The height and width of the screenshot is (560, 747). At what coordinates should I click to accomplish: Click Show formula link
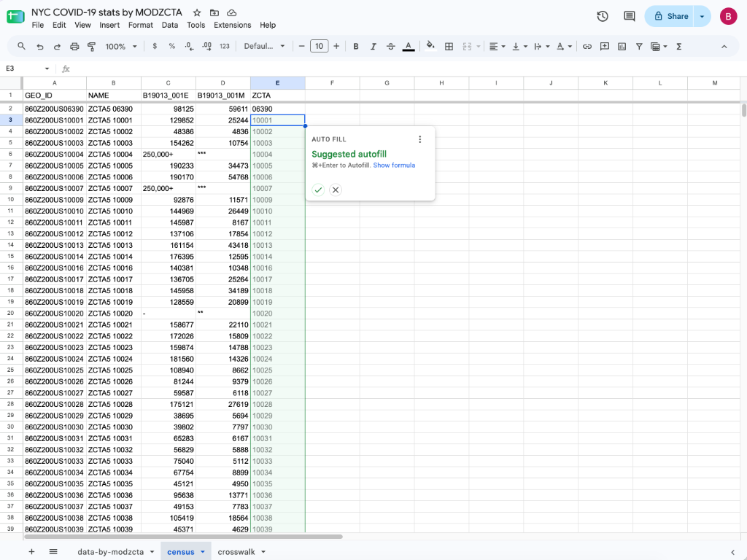coord(394,166)
